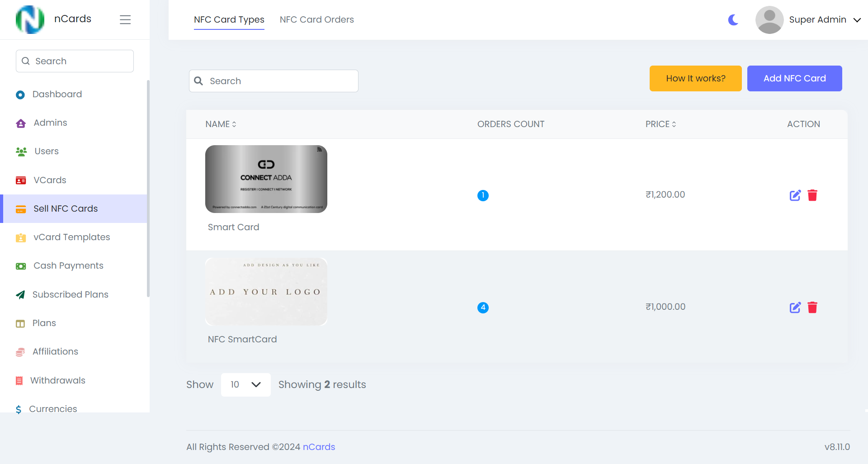Toggle sorting on the NAME column
868x464 pixels.
click(x=234, y=124)
